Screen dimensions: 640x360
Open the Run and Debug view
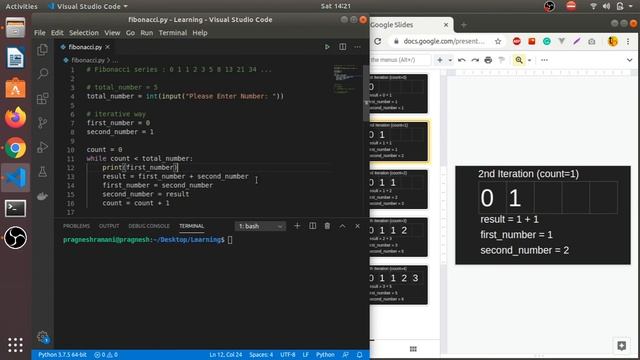point(42,147)
